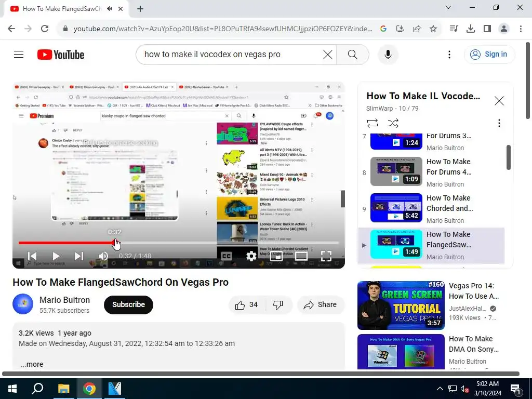Click the page vertical scrollbar

[528, 81]
